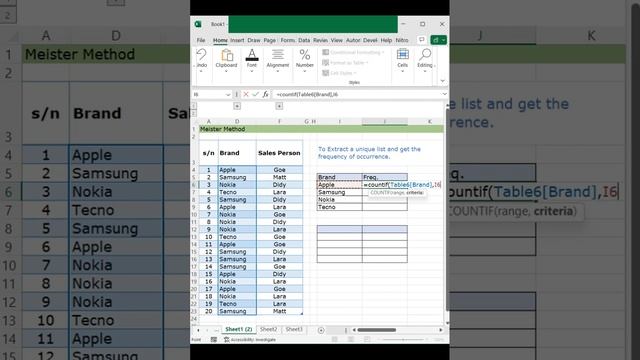Image resolution: width=640 pixels, height=360 pixels.
Task: Select the Home ribbon tab
Action: click(220, 40)
